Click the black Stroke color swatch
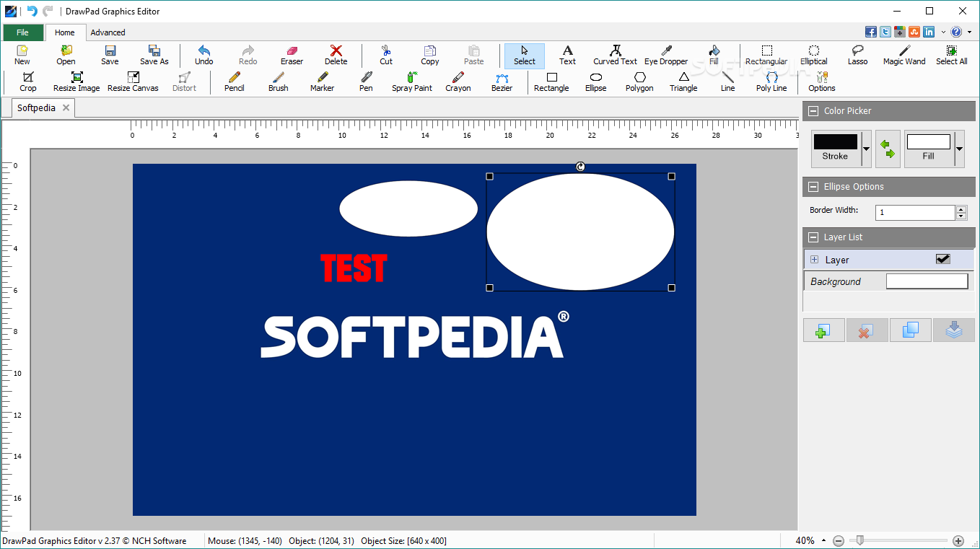The width and height of the screenshot is (980, 549). [x=836, y=141]
